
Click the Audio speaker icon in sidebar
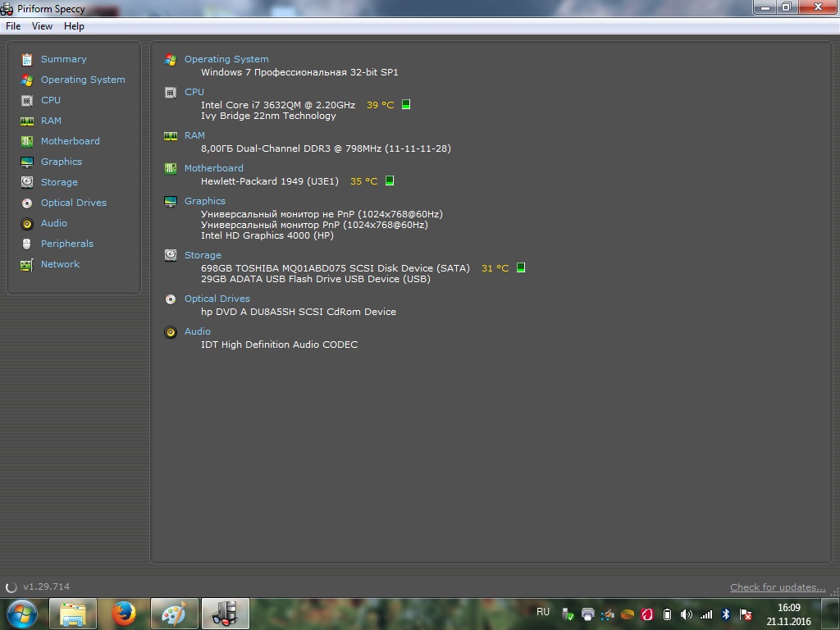click(x=27, y=223)
